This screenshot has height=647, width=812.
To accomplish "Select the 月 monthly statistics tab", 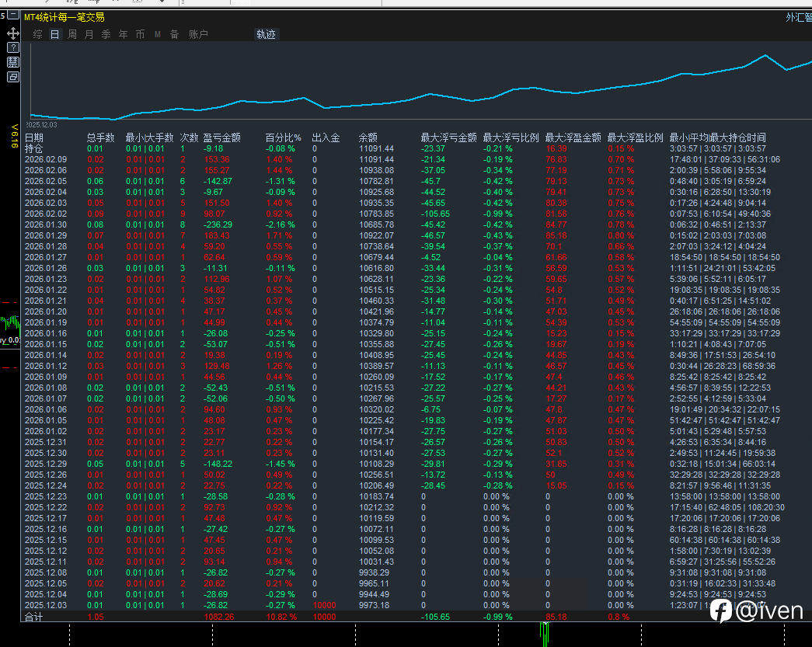I will 89,34.
